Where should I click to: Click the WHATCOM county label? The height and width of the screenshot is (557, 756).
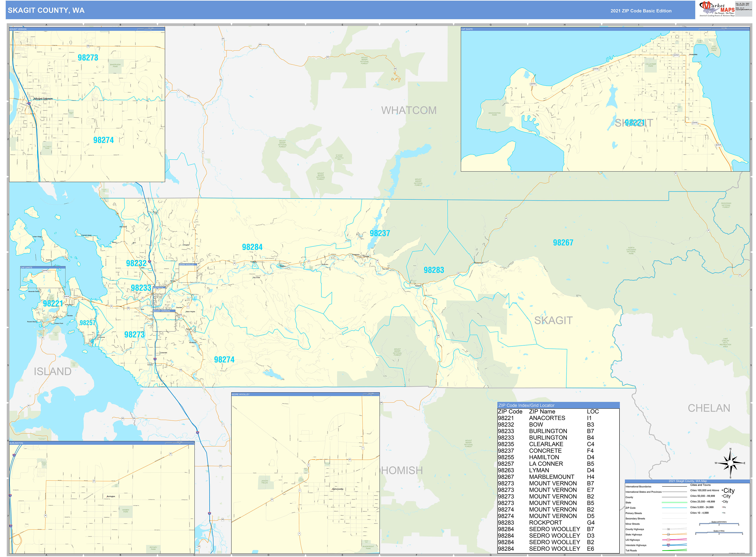click(x=409, y=110)
